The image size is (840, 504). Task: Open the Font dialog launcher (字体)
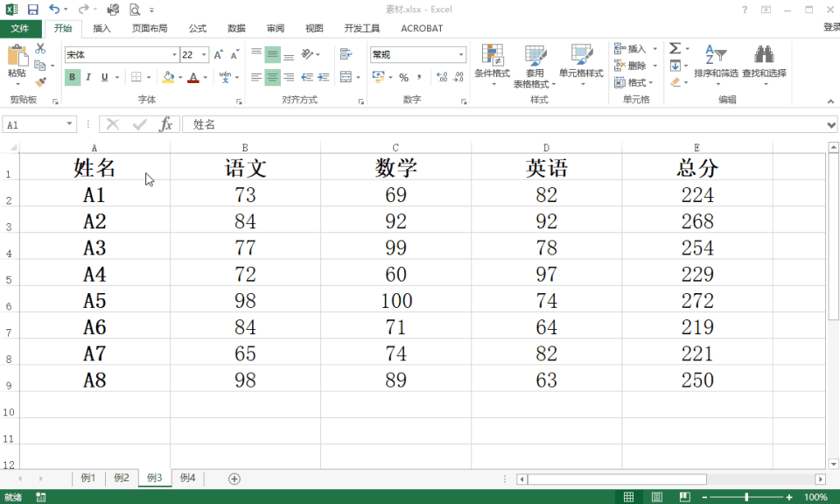[239, 101]
